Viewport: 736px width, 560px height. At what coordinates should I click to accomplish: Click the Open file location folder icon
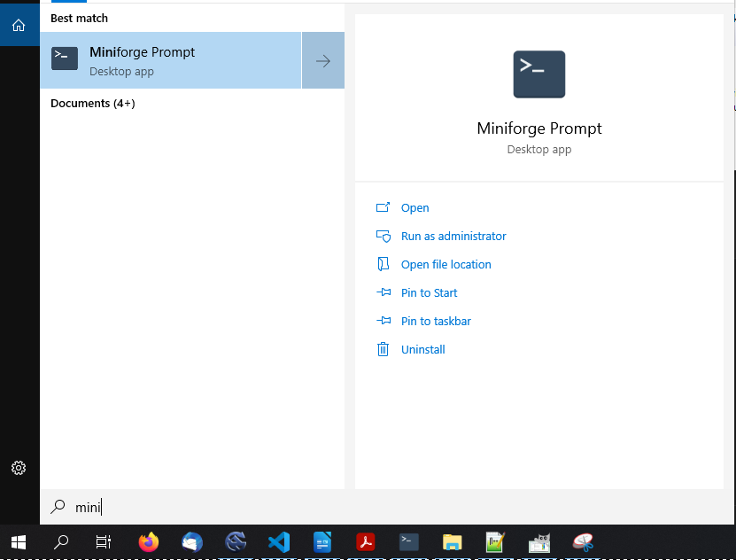[383, 264]
